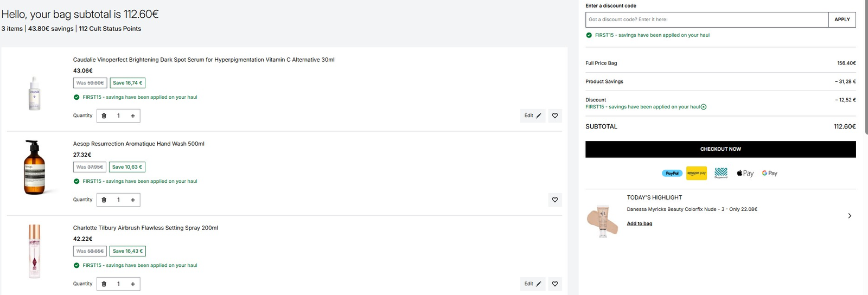Image resolution: width=868 pixels, height=295 pixels.
Task: Remove FIRST15 discount with the x icon
Action: (704, 107)
